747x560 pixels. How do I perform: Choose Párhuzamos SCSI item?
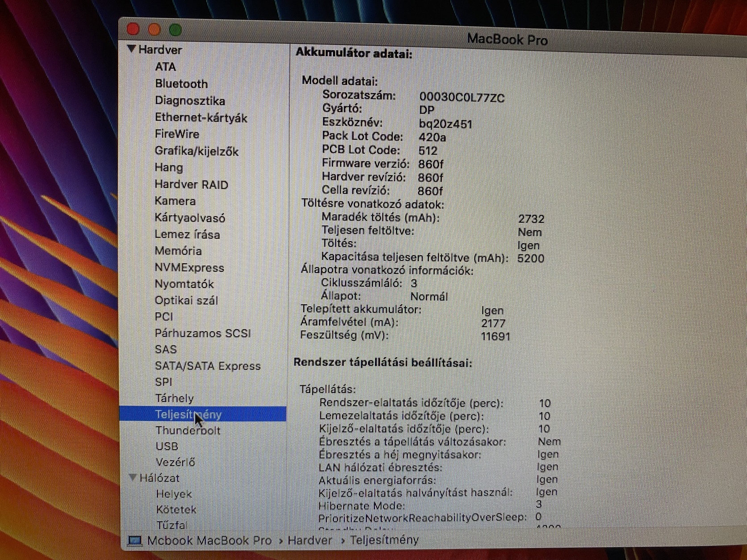(203, 333)
